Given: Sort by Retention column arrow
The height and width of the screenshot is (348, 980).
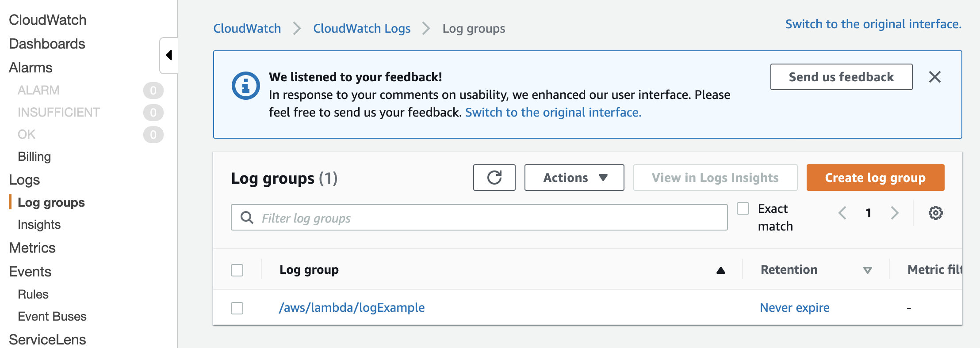Looking at the screenshot, I should (868, 270).
